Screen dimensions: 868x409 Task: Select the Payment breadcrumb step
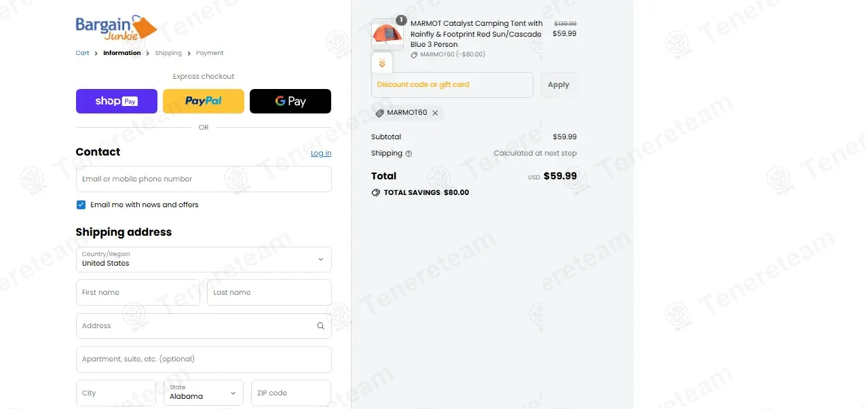[x=210, y=53]
